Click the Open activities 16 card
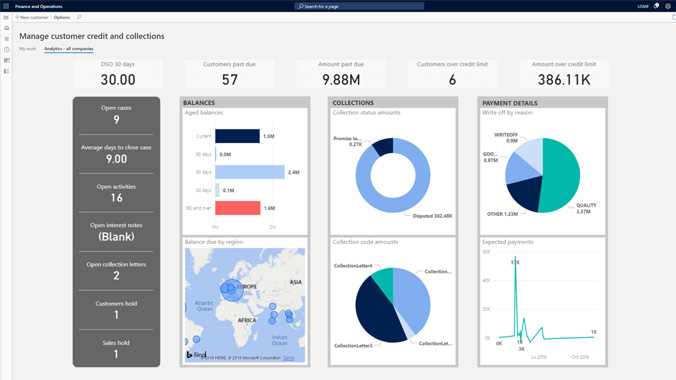This screenshot has width=676, height=380. (116, 193)
